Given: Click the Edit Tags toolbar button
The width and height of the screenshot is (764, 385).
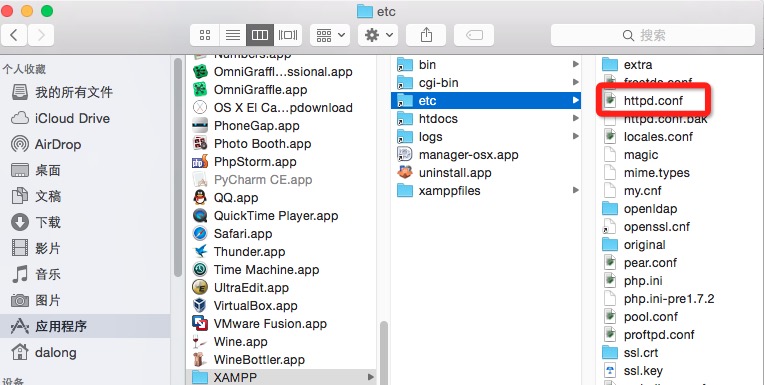Looking at the screenshot, I should click(474, 35).
